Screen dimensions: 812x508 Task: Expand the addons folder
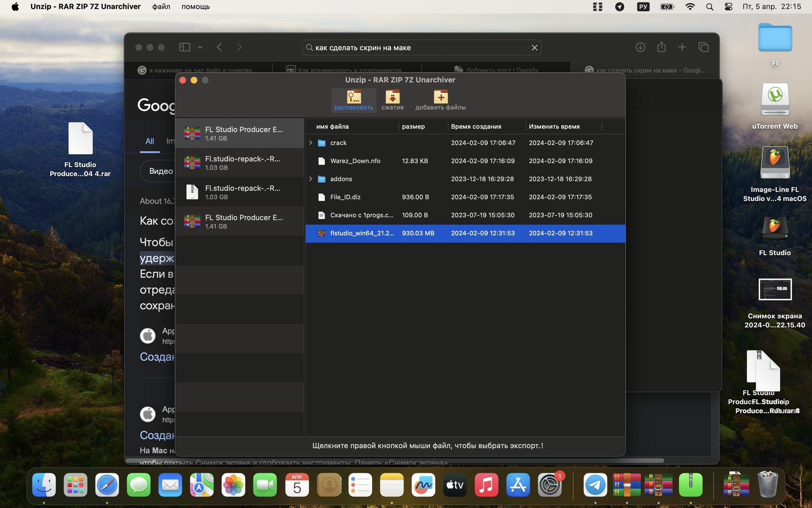point(311,179)
